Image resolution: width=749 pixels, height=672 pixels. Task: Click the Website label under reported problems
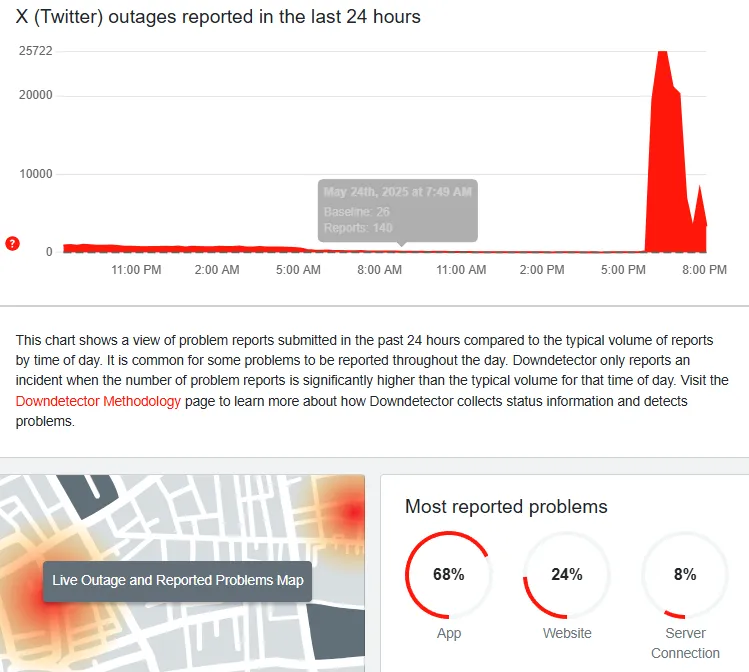tap(567, 633)
